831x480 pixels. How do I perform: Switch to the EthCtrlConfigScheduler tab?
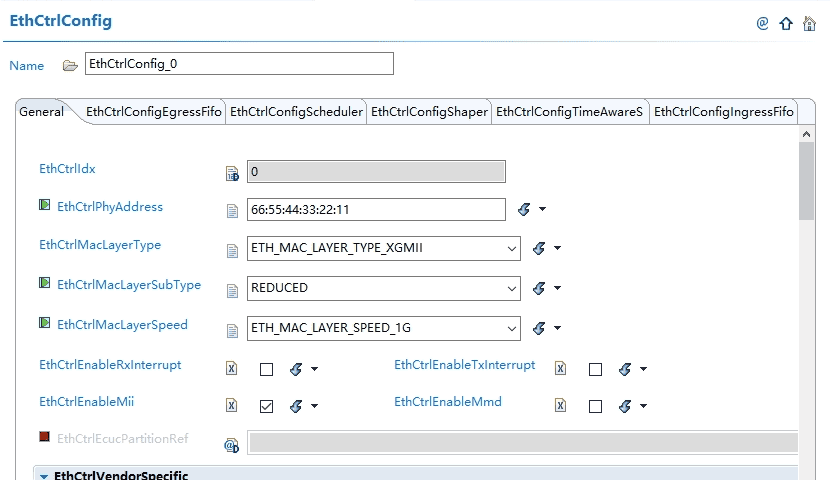pyautogui.click(x=296, y=112)
